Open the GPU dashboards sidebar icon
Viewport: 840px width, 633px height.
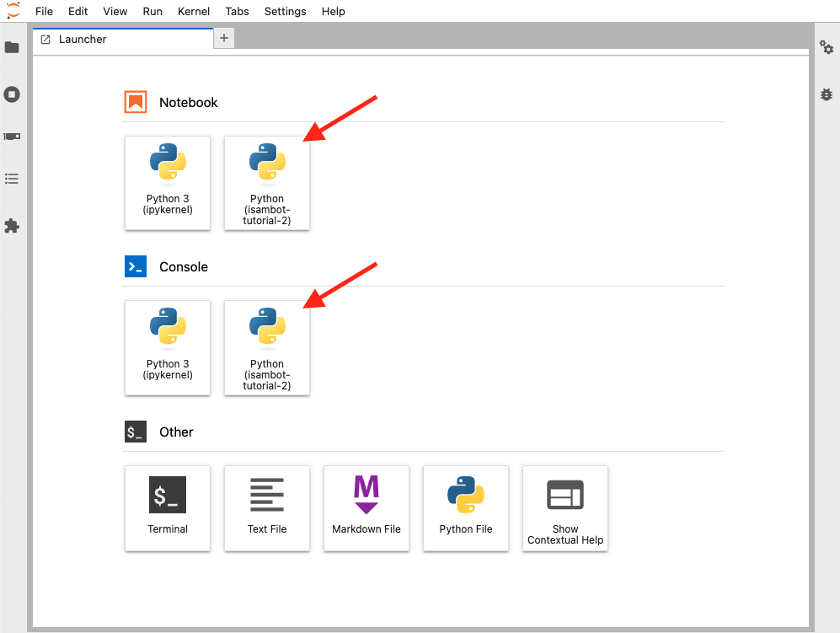[x=12, y=137]
